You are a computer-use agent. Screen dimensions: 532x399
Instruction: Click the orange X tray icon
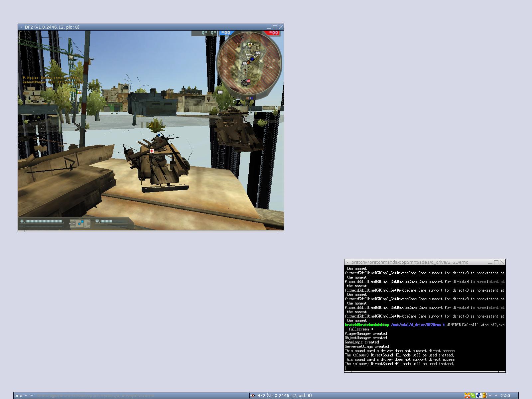tap(467, 395)
